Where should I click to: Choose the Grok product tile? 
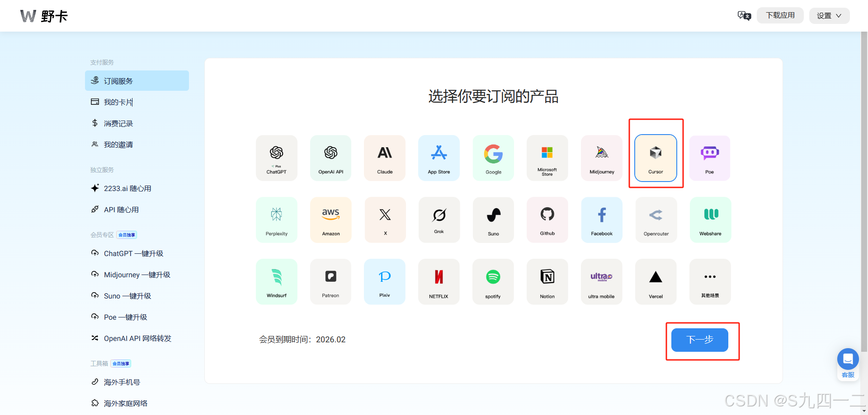pos(439,220)
